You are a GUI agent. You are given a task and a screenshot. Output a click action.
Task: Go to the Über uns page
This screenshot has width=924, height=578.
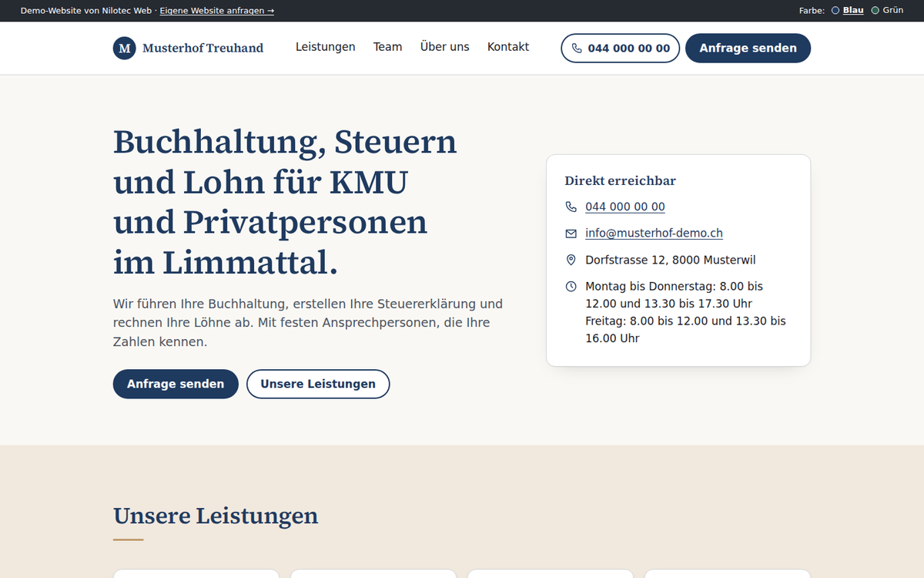coord(445,47)
